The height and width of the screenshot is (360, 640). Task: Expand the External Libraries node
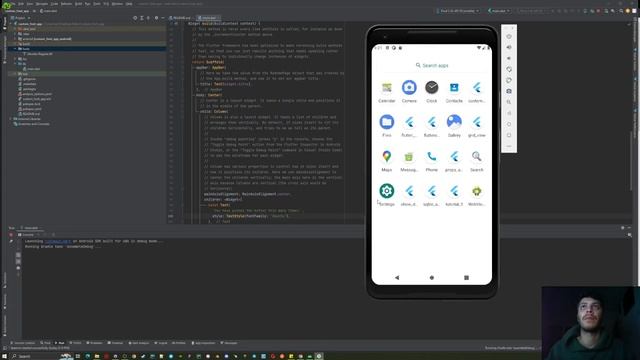pyautogui.click(x=11, y=119)
